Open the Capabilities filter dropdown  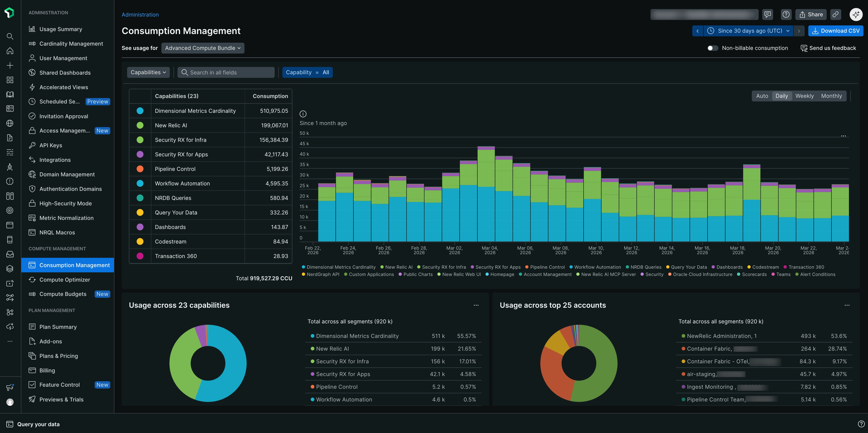(x=148, y=72)
